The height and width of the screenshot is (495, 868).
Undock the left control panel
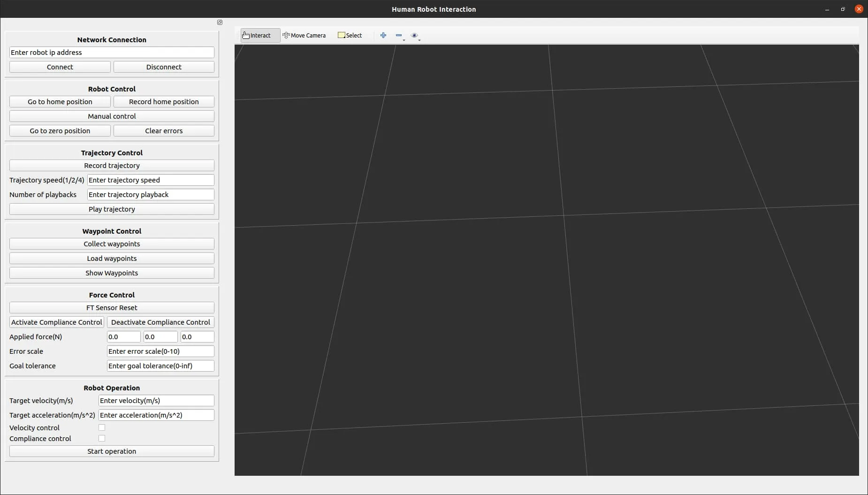click(x=220, y=23)
